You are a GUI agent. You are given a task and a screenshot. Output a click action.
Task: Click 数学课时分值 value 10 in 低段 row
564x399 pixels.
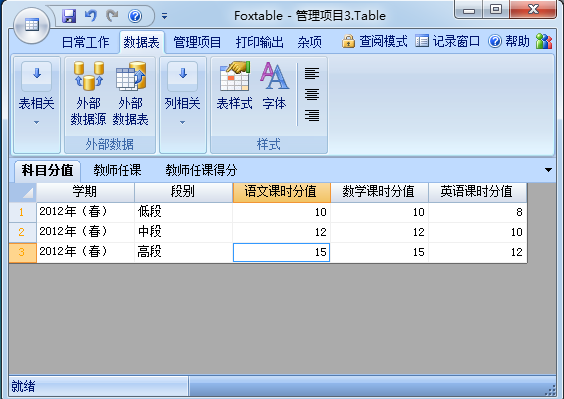379,212
